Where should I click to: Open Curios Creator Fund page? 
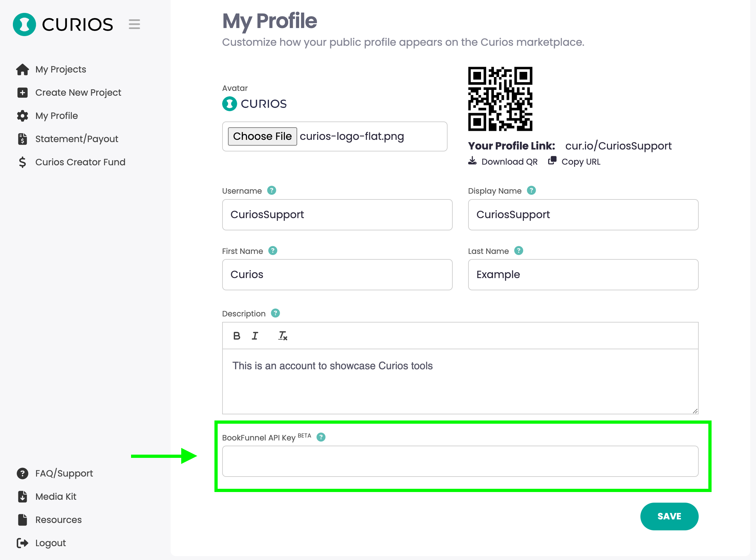tap(80, 162)
